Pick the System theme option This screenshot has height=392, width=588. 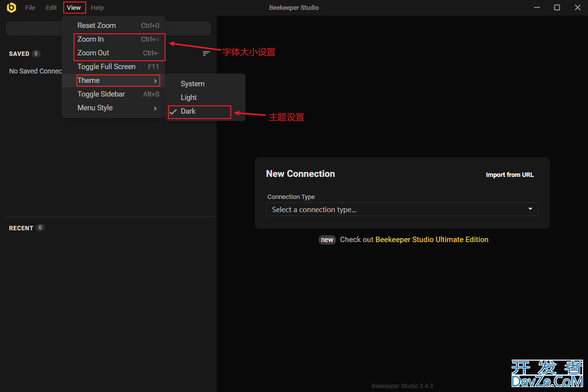click(205, 84)
